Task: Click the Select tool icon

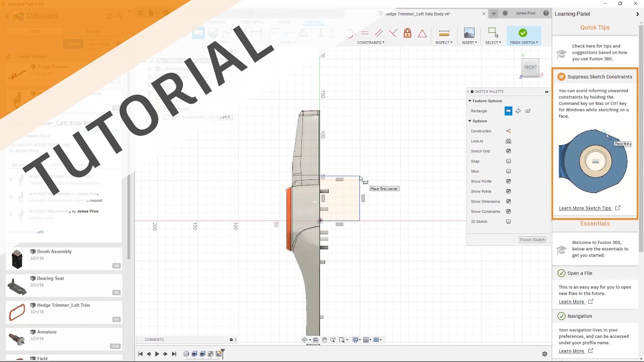Action: pyautogui.click(x=493, y=33)
